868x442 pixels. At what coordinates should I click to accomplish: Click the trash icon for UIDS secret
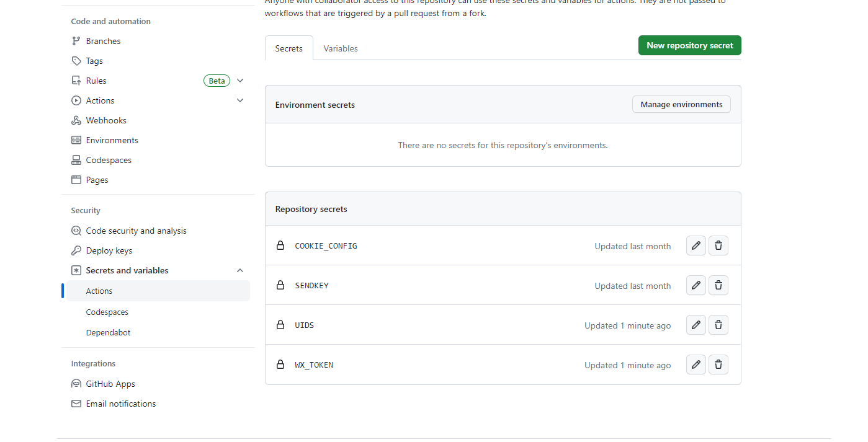tap(718, 325)
